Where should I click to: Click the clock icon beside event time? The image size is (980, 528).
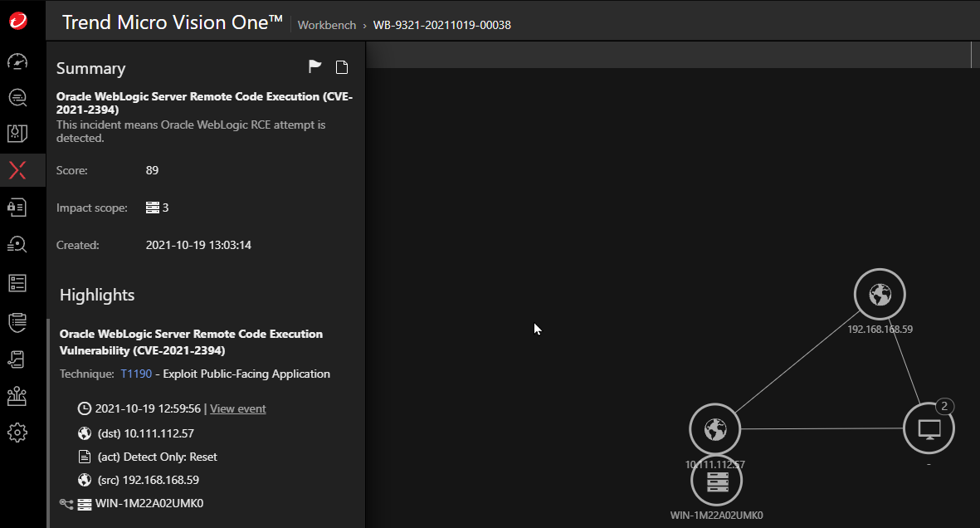85,408
